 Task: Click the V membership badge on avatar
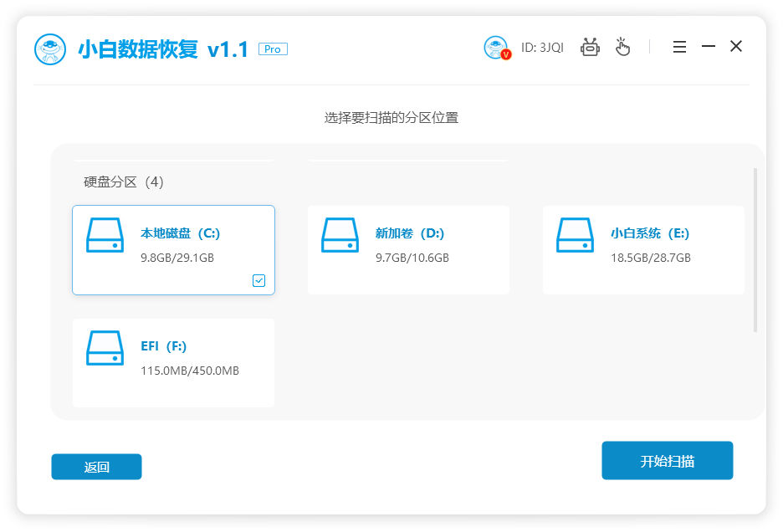pyautogui.click(x=505, y=56)
